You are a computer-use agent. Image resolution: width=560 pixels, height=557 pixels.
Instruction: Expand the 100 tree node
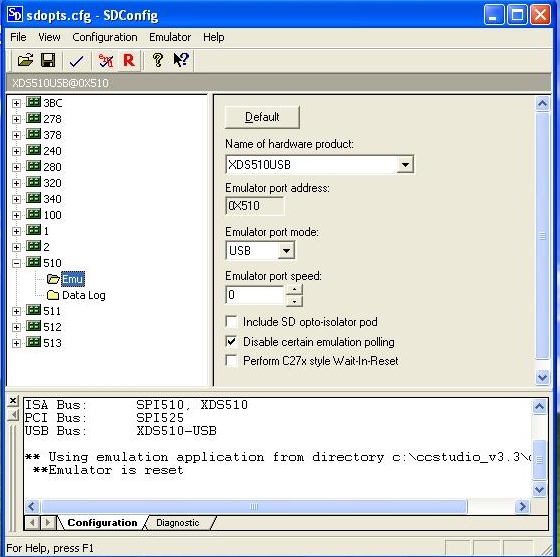pos(16,215)
